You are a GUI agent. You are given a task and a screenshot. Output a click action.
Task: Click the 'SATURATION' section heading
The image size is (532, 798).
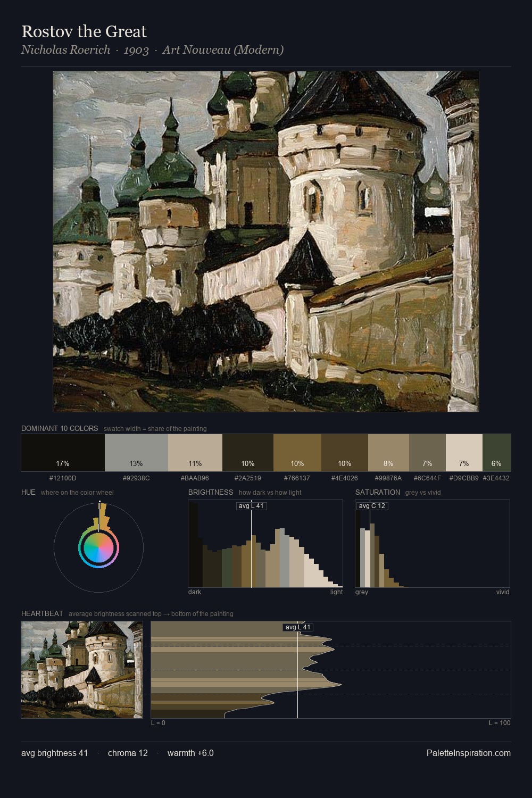coord(378,492)
